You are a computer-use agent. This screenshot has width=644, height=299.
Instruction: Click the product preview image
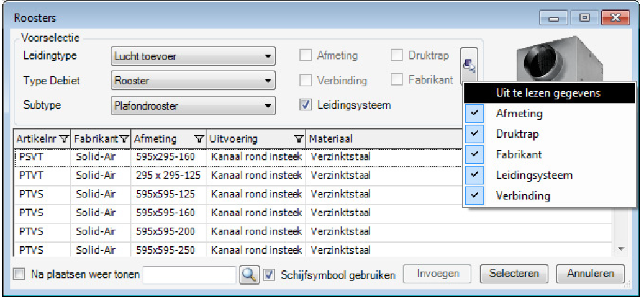tap(558, 60)
